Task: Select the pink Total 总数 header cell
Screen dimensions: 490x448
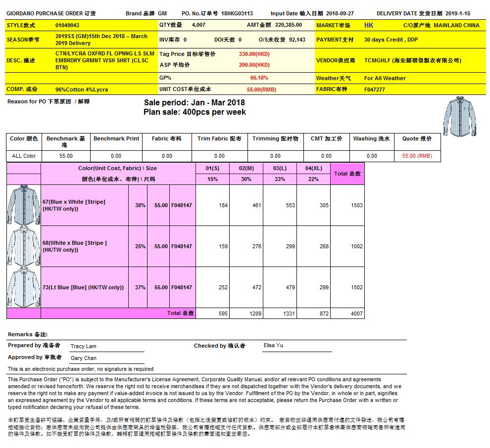Action: pos(347,174)
